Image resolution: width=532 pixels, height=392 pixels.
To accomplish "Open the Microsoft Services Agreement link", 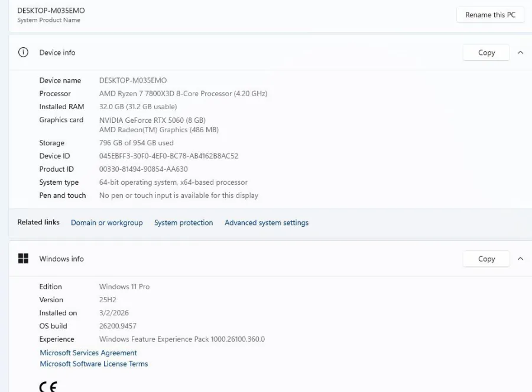I will [x=88, y=352].
